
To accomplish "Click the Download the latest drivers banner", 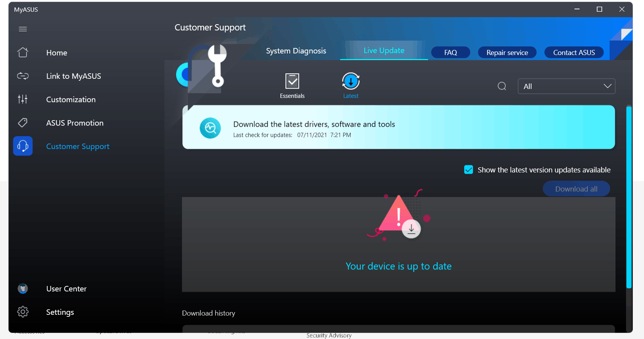I will point(398,127).
